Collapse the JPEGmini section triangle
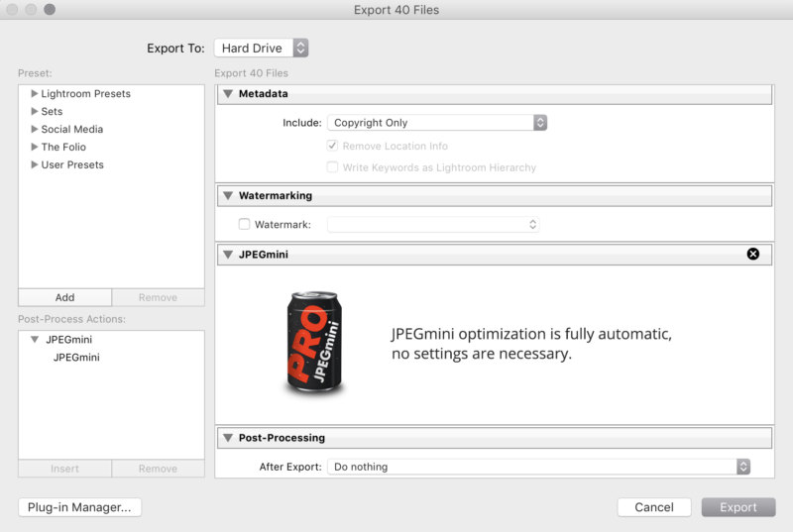 click(228, 255)
